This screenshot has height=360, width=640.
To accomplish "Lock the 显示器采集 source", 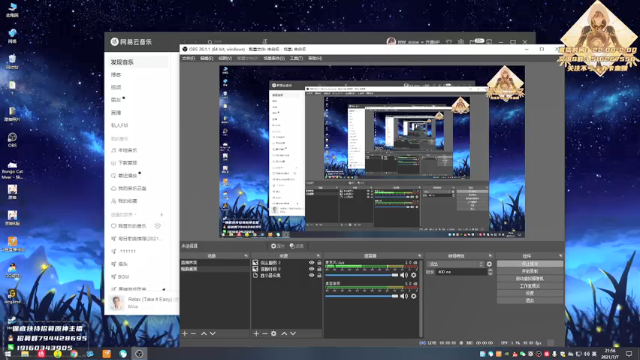I will (319, 276).
